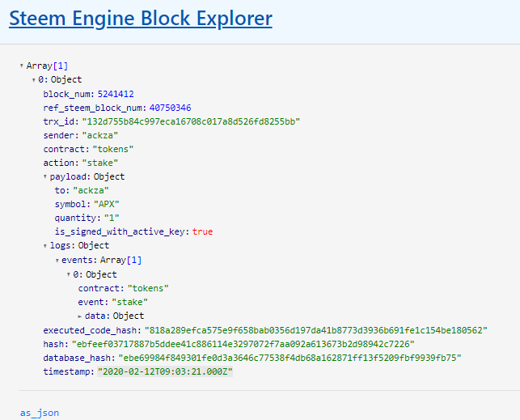This screenshot has height=420, width=520.
Task: Click the is_signed_with_active_key value true
Action: (x=202, y=231)
